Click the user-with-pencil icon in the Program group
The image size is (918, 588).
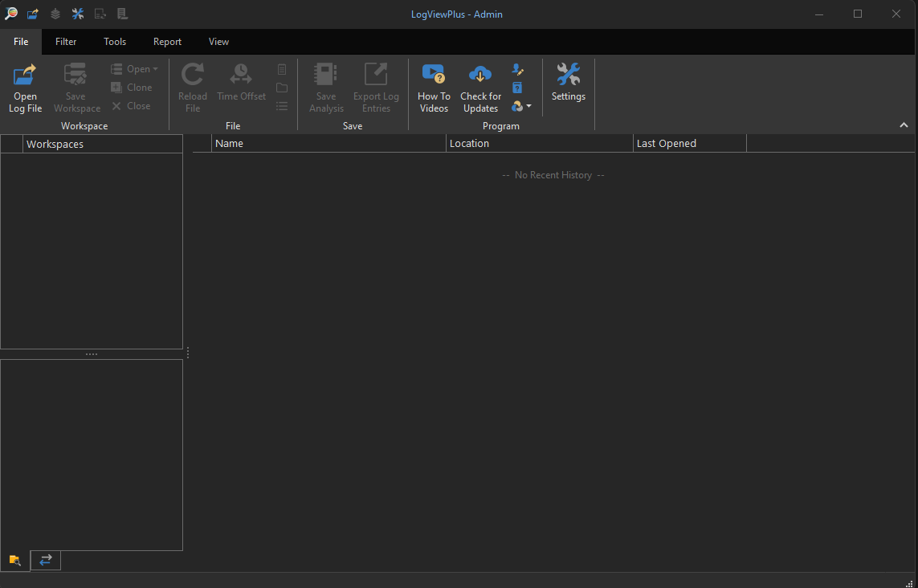pos(517,69)
